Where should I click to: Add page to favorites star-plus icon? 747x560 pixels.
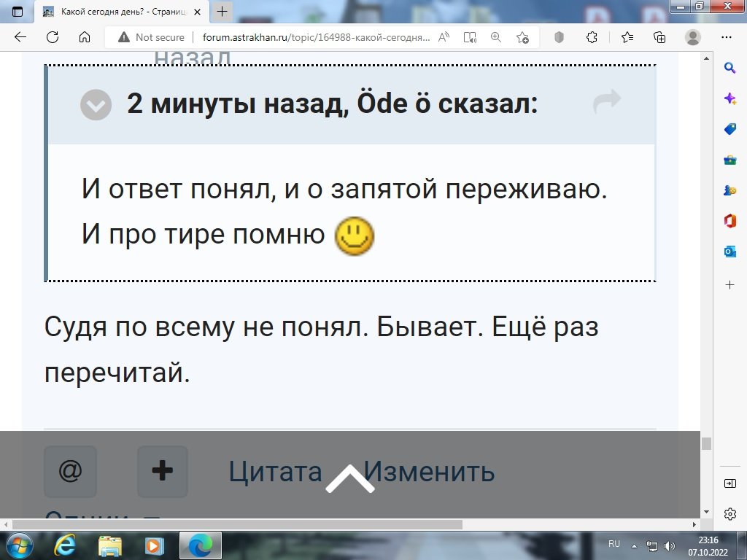click(x=522, y=38)
